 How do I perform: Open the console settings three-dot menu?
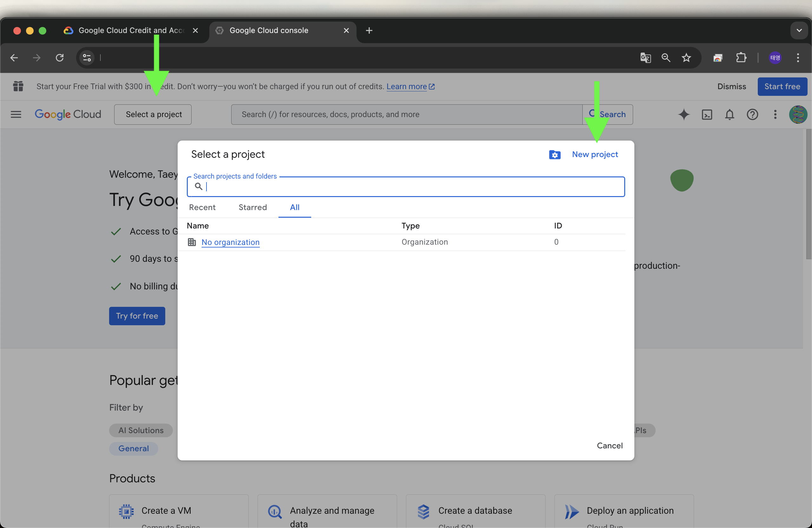click(x=775, y=114)
